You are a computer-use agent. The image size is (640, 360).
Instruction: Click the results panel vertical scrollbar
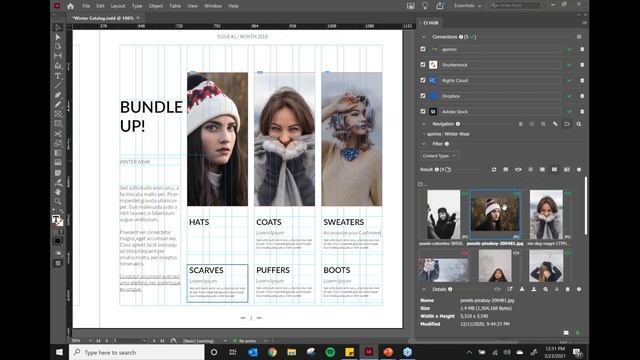[x=586, y=206]
